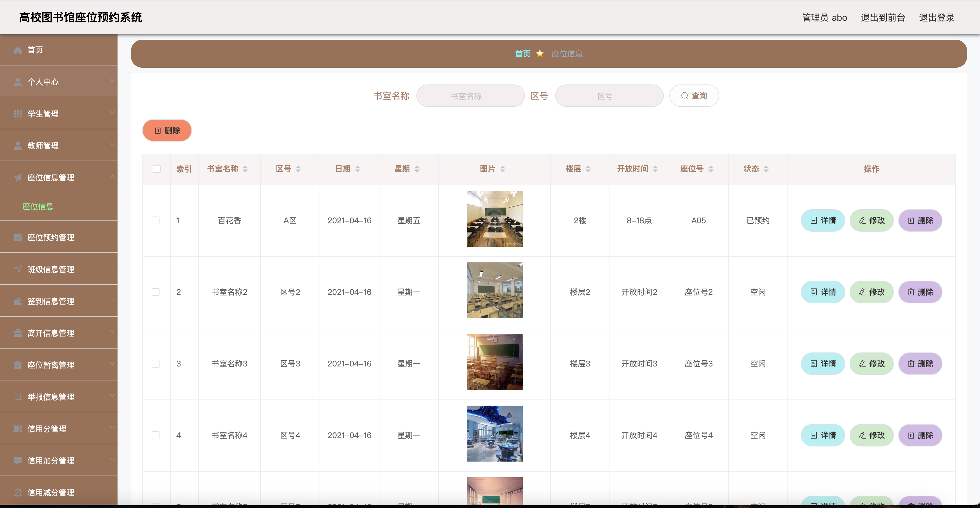The height and width of the screenshot is (508, 980).
Task: Expand the 离开信息管理 menu chevron
Action: click(112, 332)
